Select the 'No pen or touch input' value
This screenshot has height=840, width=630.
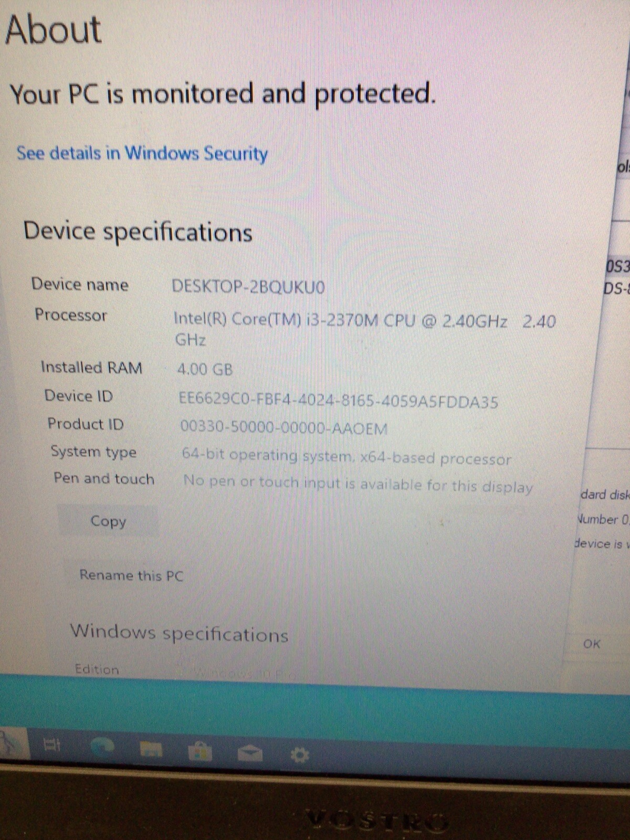click(358, 484)
